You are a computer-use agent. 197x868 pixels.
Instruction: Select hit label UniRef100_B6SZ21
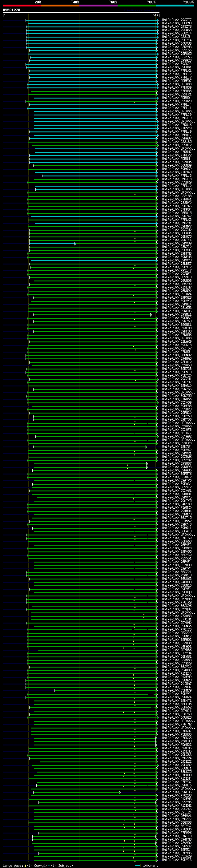coord(177,572)
